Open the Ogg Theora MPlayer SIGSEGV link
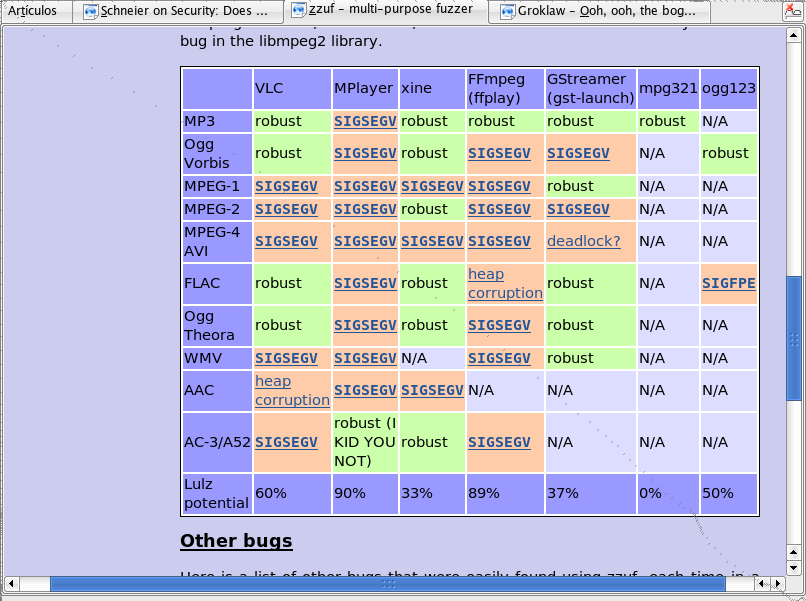 [365, 325]
